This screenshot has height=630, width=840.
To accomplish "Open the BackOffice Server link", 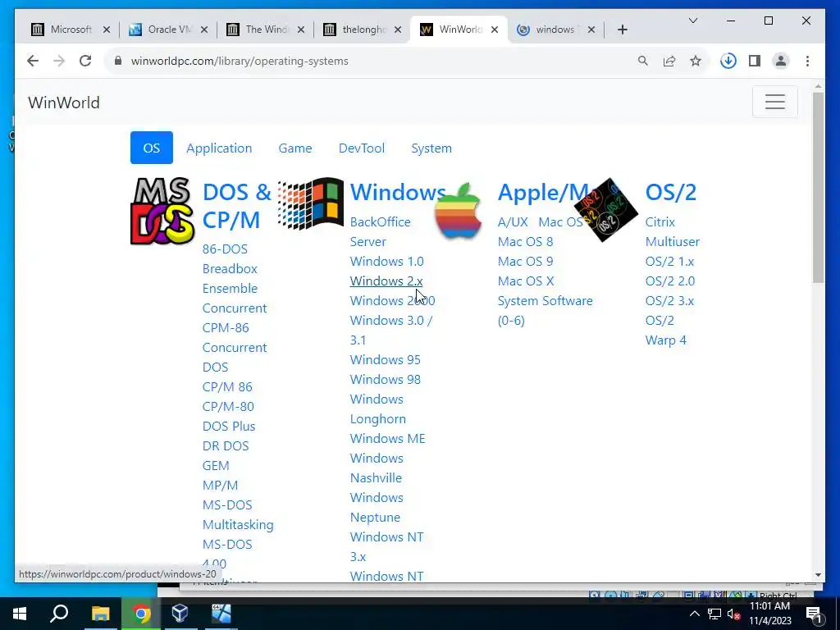I will [x=381, y=232].
